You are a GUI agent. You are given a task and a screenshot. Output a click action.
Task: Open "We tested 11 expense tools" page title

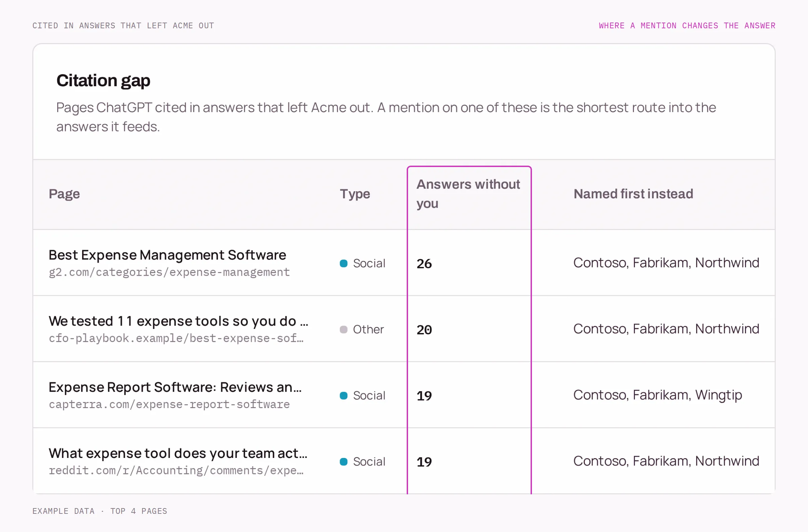tap(178, 321)
